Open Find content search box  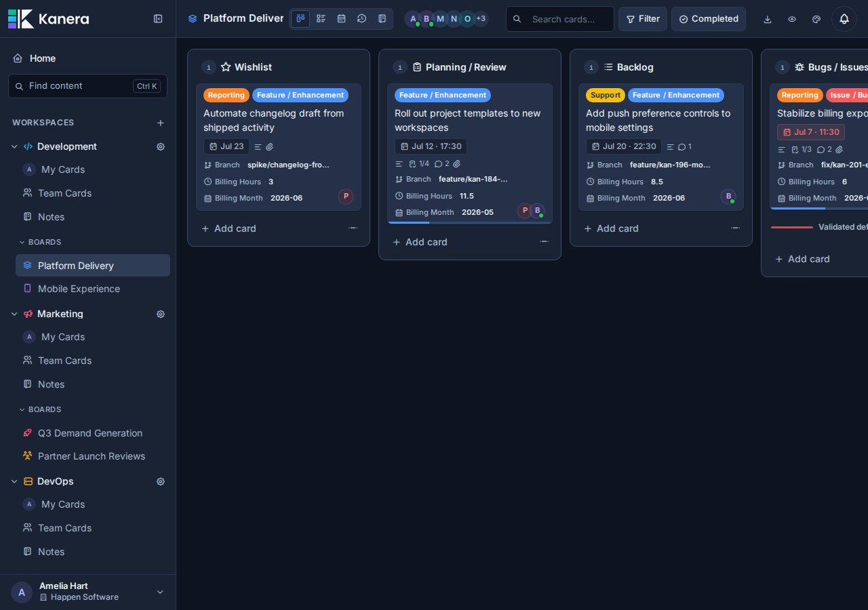[87, 86]
